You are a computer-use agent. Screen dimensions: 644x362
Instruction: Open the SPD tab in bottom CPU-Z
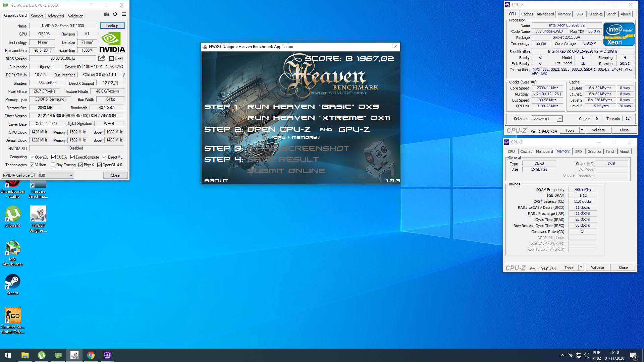pos(579,152)
